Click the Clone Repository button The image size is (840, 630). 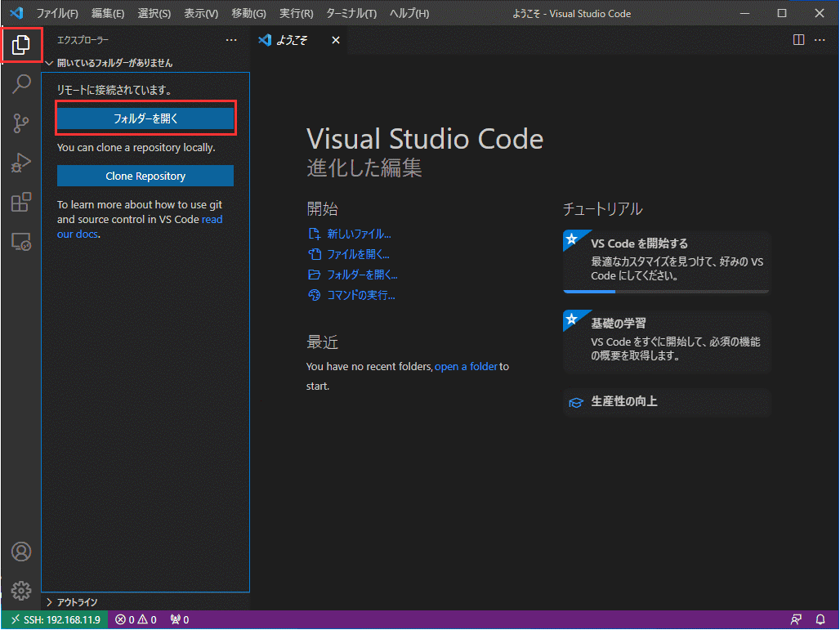(x=145, y=176)
